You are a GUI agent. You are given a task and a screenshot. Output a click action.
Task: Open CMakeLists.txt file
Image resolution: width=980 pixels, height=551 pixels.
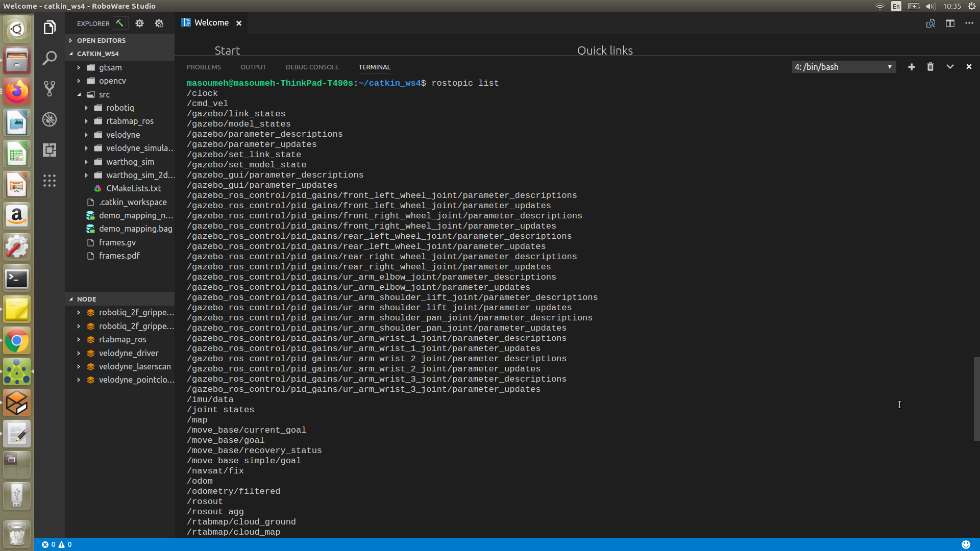point(133,188)
